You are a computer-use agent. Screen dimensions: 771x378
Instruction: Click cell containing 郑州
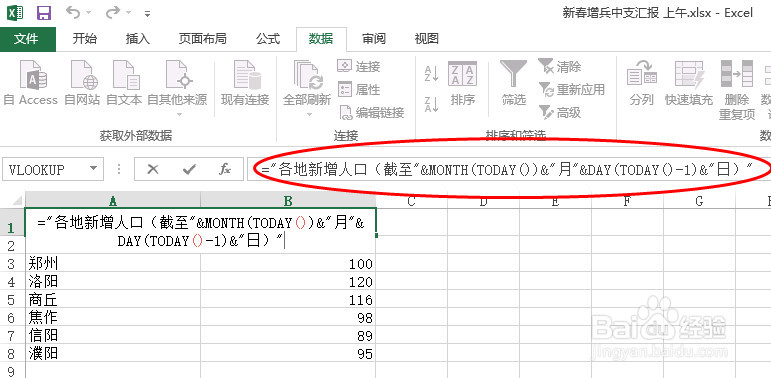click(x=113, y=264)
